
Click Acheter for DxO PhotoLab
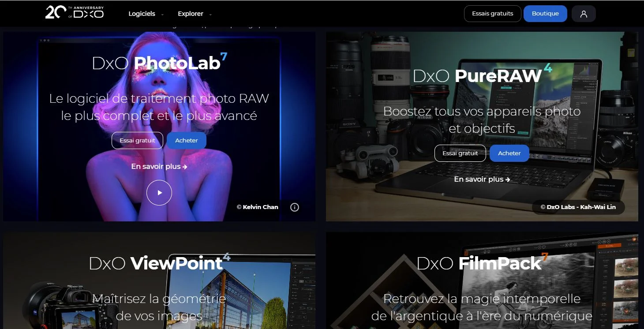point(187,140)
